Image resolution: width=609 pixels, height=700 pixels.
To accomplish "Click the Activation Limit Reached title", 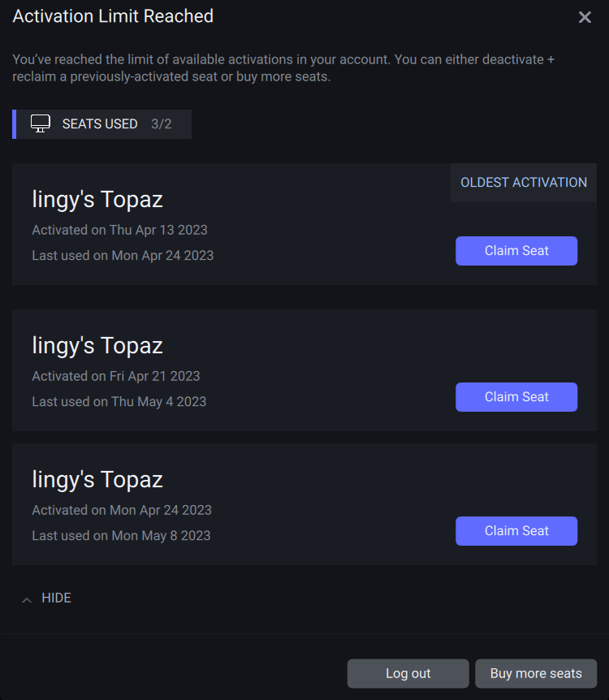I will click(113, 16).
